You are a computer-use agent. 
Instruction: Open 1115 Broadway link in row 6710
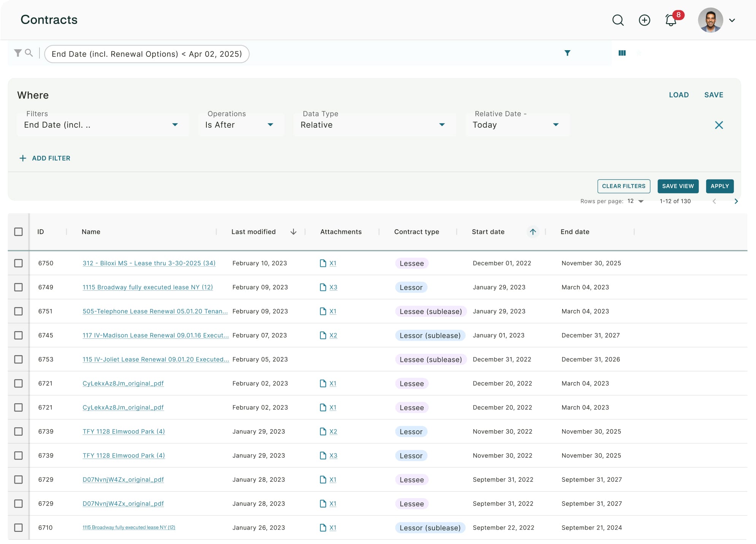(x=129, y=528)
